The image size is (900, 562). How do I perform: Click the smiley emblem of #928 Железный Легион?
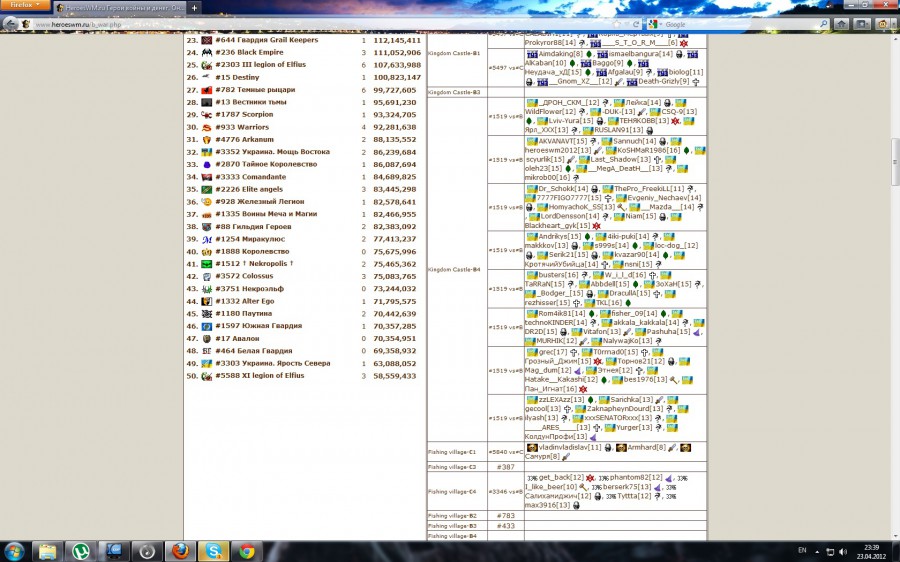click(x=206, y=202)
